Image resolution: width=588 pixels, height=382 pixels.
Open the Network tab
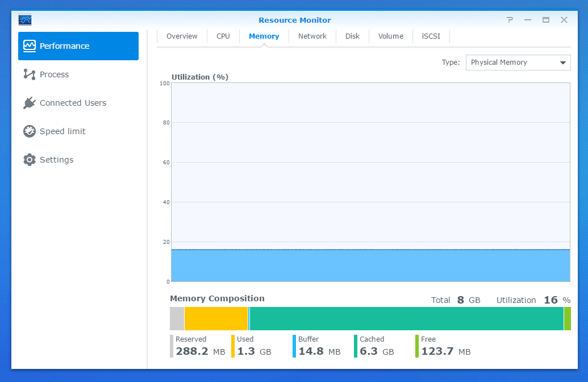pos(312,36)
